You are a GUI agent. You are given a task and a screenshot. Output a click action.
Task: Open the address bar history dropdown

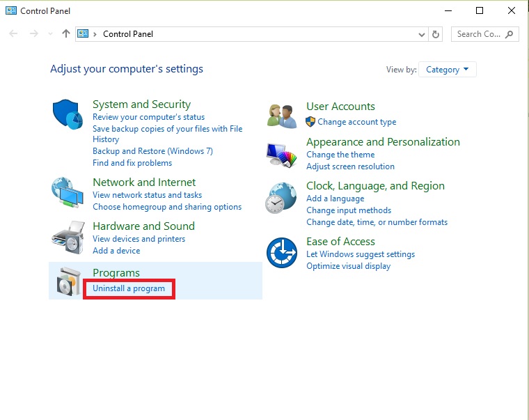[421, 34]
